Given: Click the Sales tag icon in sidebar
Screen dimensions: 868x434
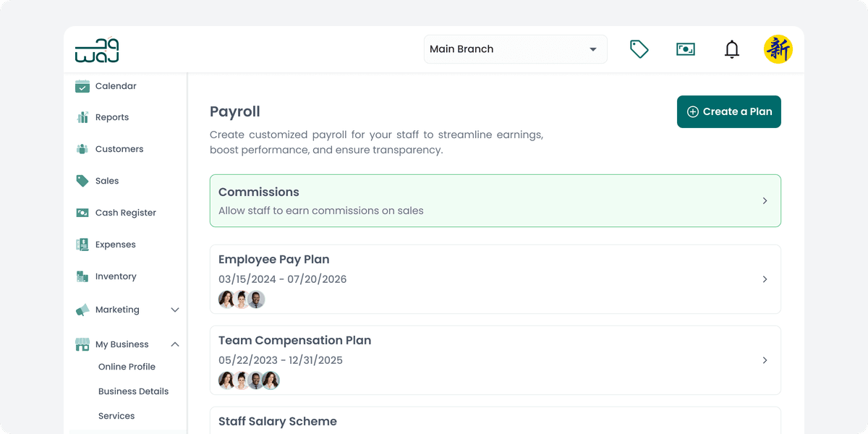Looking at the screenshot, I should tap(82, 181).
